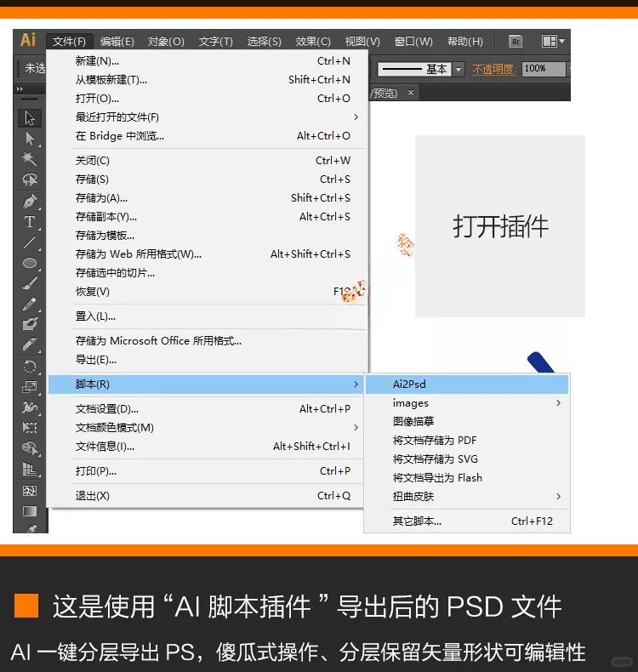
Task: Open the 文字(T) menu
Action: pos(215,42)
